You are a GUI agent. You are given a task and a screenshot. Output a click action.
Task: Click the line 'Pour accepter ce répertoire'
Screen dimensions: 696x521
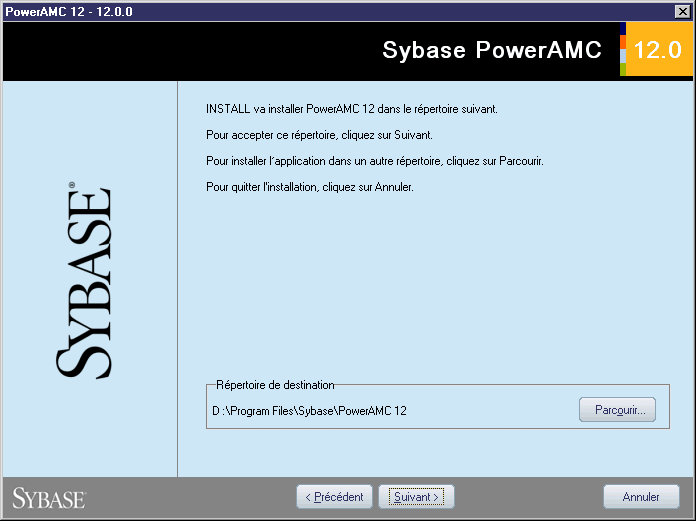point(319,135)
